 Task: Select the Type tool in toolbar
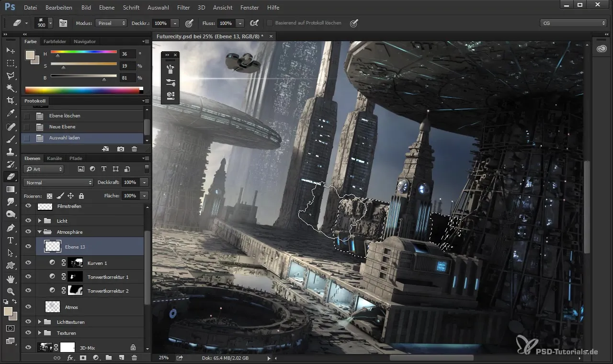pyautogui.click(x=10, y=240)
